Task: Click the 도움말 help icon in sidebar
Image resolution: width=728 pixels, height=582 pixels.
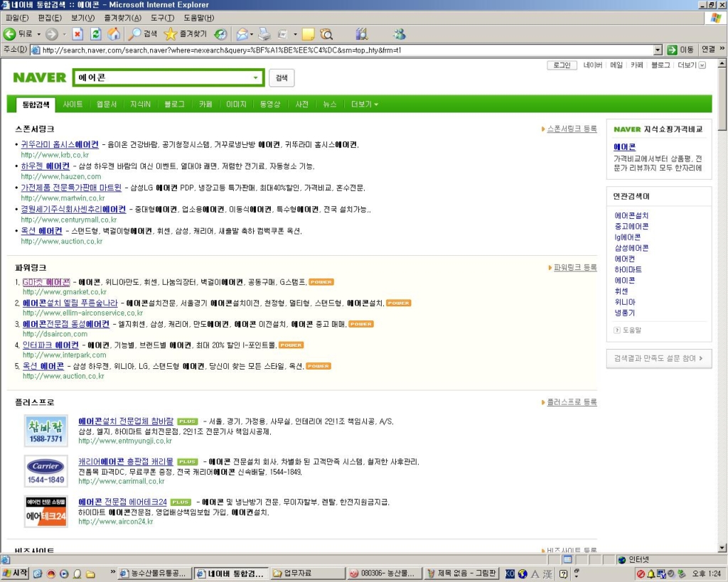Action: 617,330
